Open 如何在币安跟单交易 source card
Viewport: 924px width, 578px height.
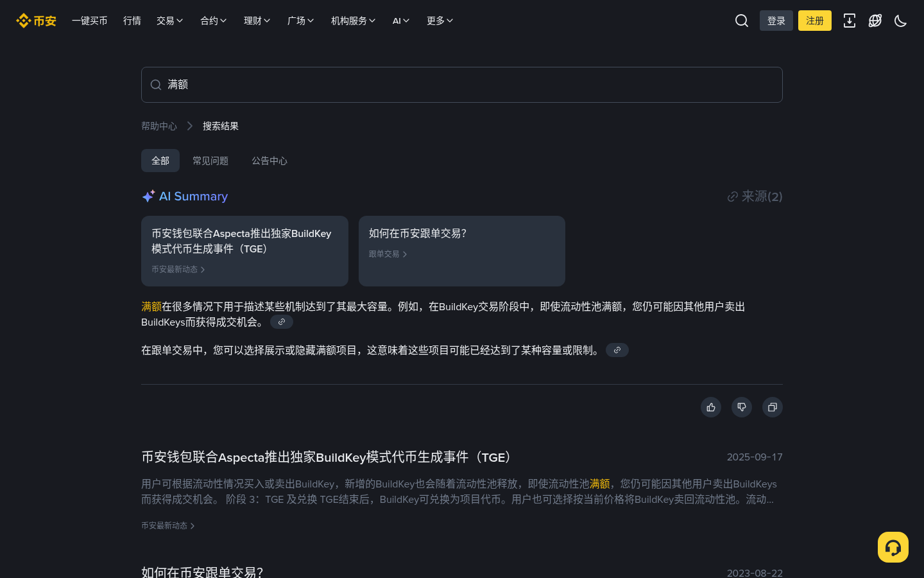coord(462,251)
